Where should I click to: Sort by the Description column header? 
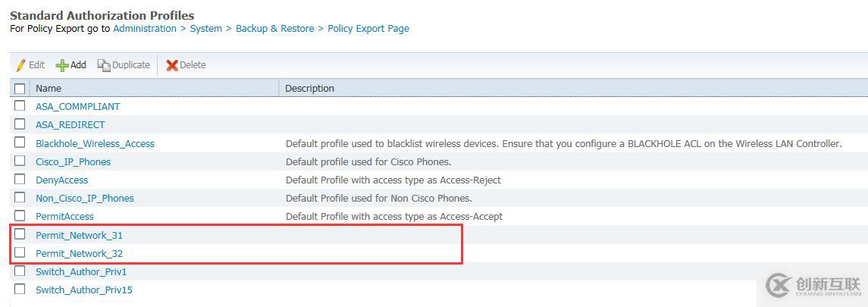click(x=309, y=89)
